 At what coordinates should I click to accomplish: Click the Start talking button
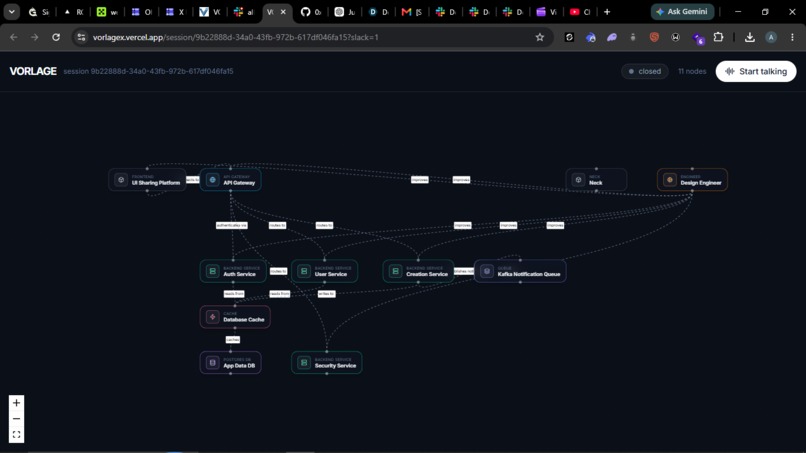pos(756,71)
